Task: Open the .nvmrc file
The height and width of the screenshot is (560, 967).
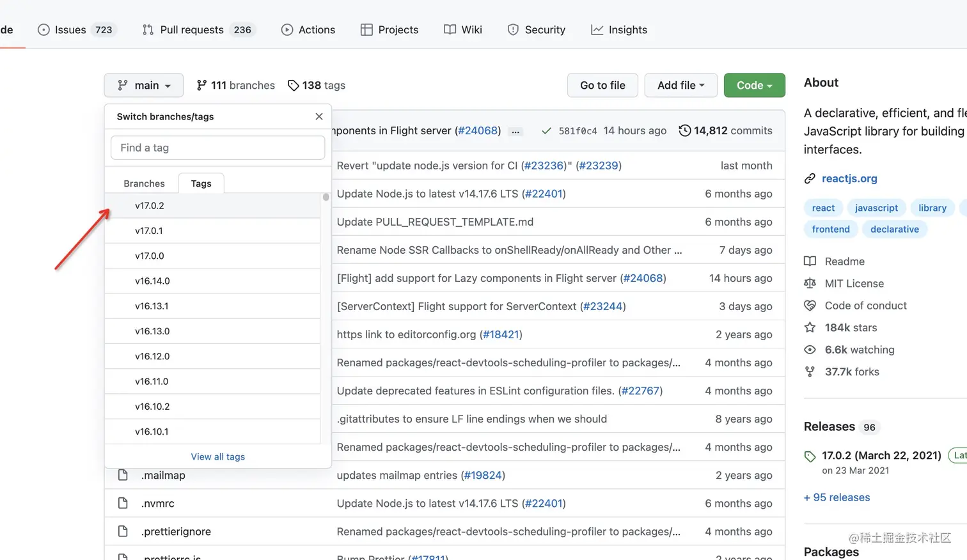Action: (x=157, y=503)
